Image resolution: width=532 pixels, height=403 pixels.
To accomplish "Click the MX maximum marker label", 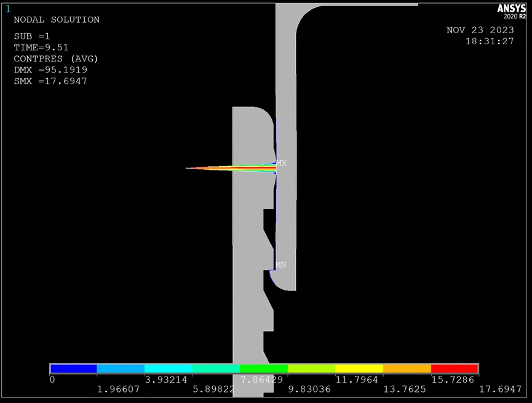I will (x=281, y=163).
